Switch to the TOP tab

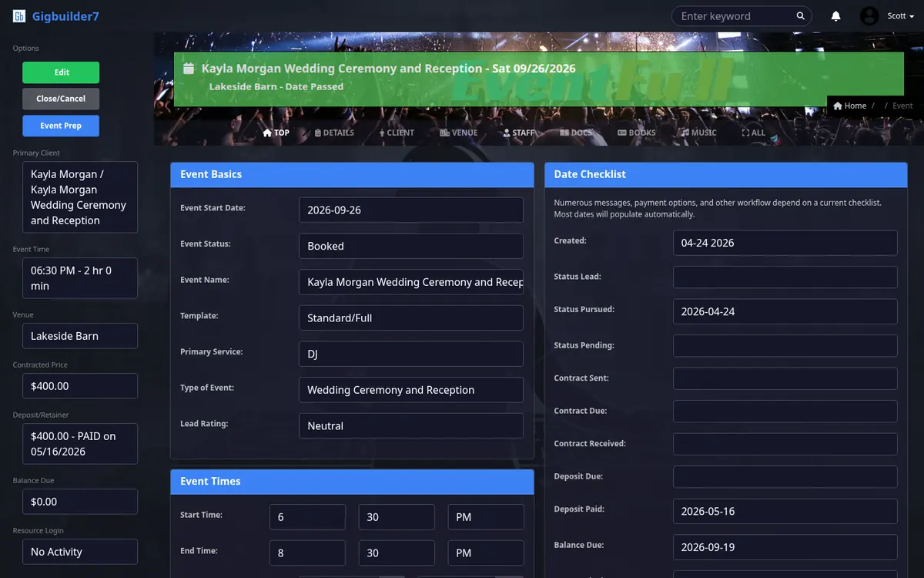pyautogui.click(x=276, y=133)
